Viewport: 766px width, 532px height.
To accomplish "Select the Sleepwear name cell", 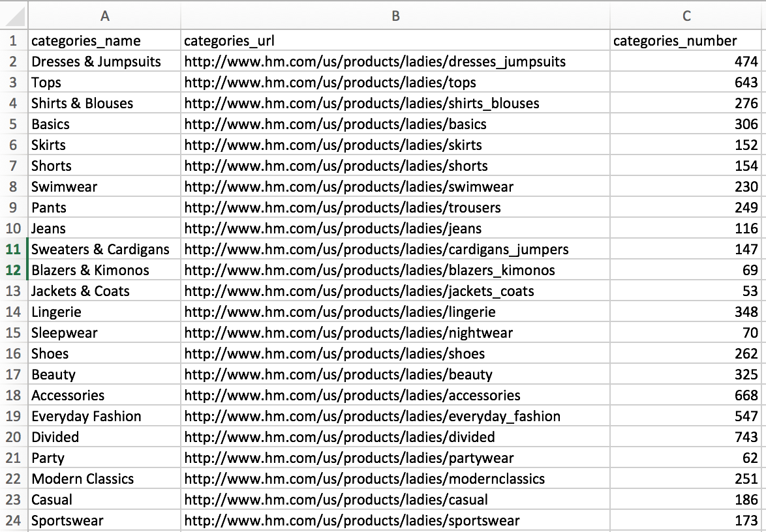I will pyautogui.click(x=104, y=332).
